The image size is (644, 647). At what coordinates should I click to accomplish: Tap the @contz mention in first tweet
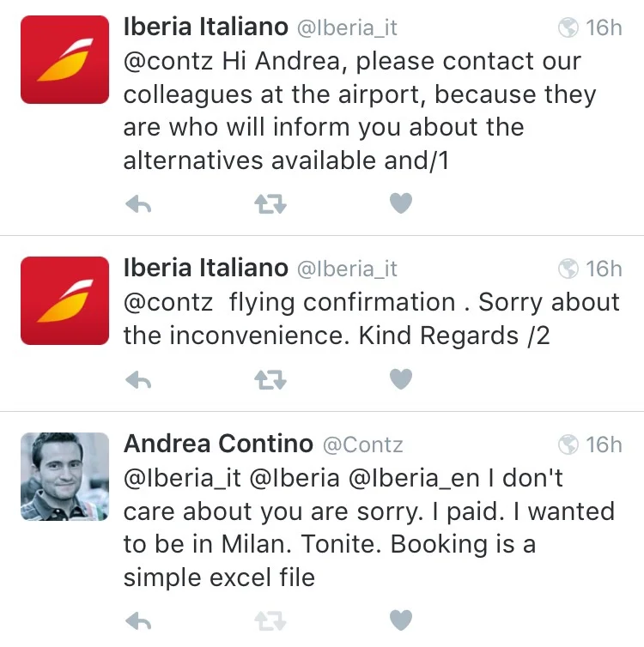(x=168, y=61)
